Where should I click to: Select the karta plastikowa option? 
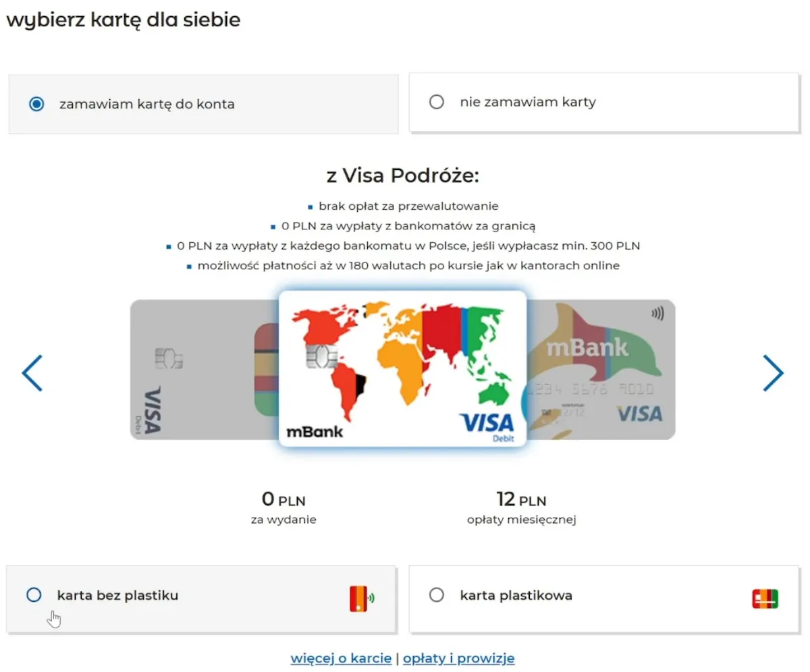(437, 595)
